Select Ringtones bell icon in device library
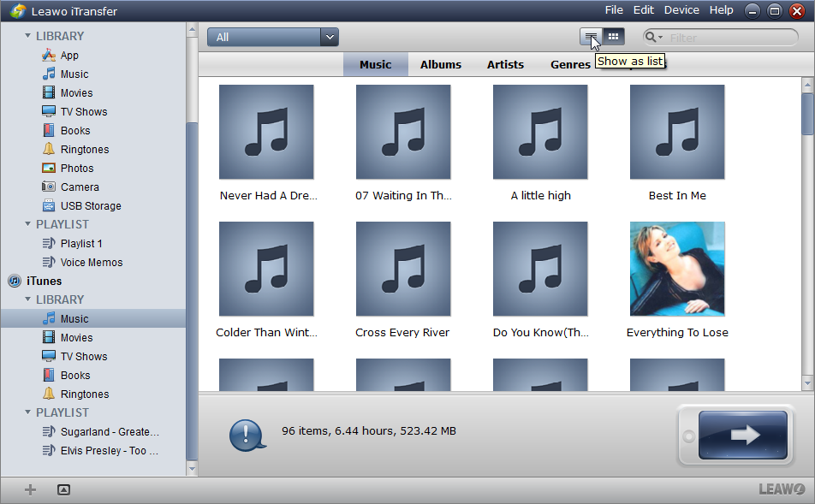The image size is (815, 504). [49, 150]
